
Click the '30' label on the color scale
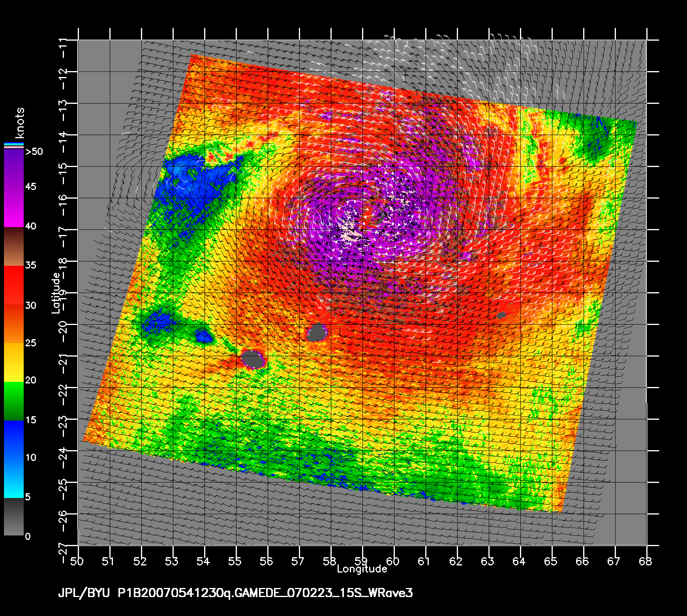31,305
